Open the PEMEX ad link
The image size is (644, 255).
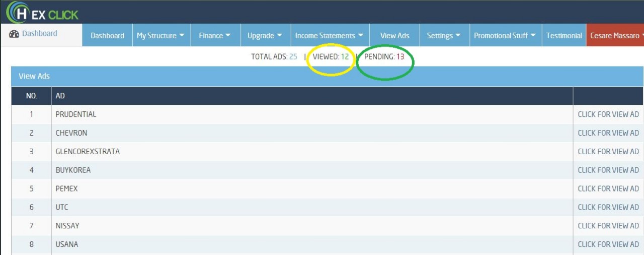(608, 188)
